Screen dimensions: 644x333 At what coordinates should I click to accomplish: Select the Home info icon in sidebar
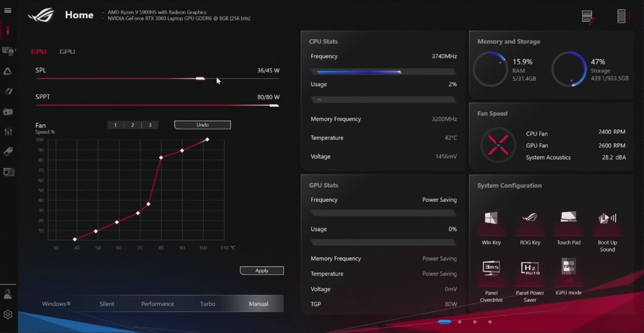pyautogui.click(x=8, y=30)
